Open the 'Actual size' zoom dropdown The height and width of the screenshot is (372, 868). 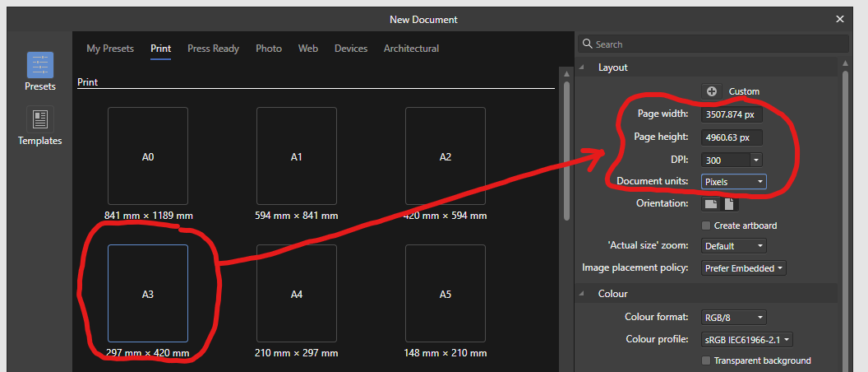click(x=734, y=245)
